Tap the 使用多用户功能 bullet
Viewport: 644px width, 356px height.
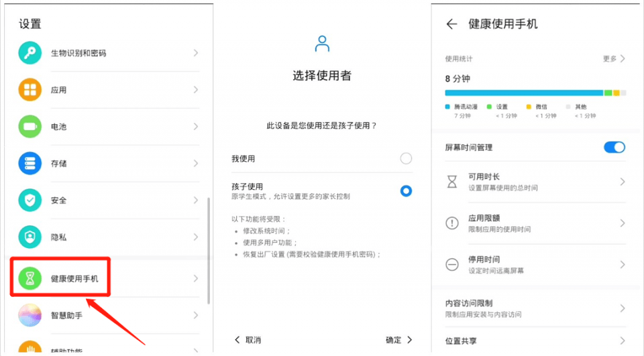click(270, 243)
